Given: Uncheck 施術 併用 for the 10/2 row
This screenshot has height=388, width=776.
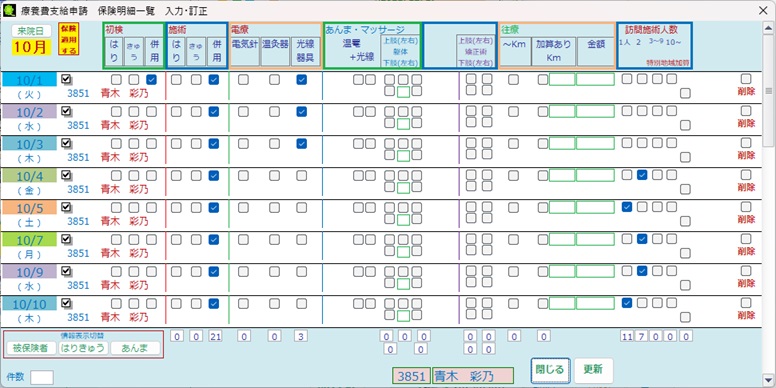Looking at the screenshot, I should pos(214,112).
